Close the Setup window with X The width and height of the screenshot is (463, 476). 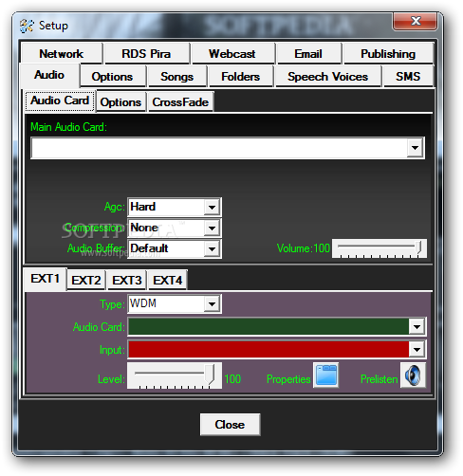click(x=416, y=21)
